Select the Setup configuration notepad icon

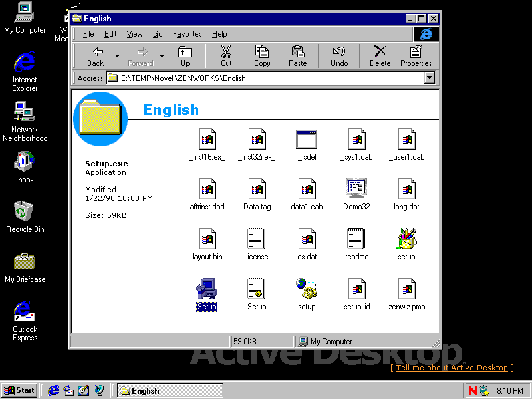(257, 289)
